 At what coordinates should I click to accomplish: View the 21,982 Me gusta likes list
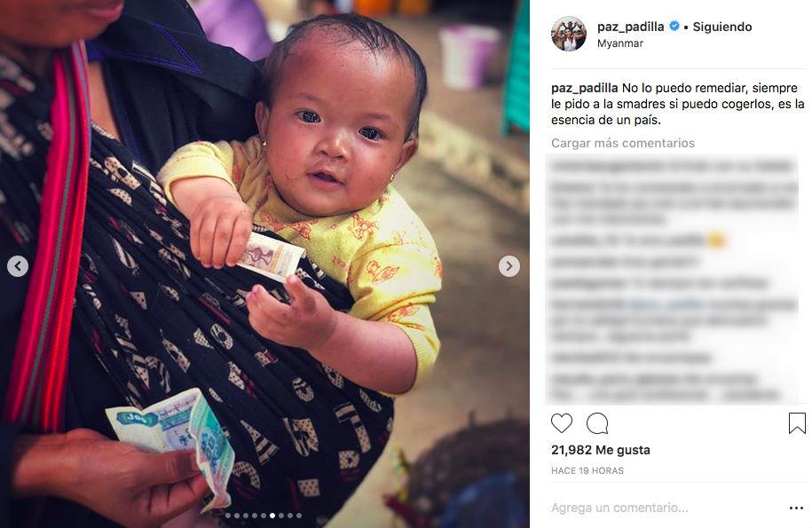pos(600,450)
